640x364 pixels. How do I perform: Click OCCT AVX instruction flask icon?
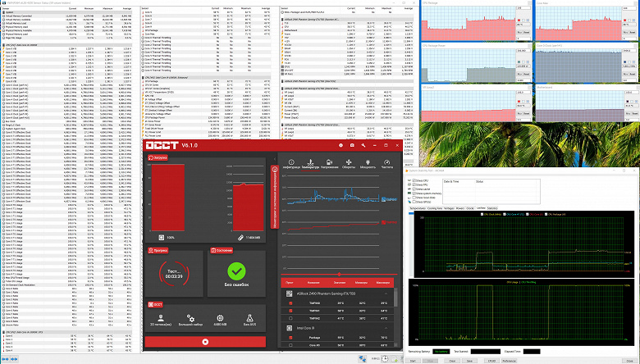[x=249, y=320]
